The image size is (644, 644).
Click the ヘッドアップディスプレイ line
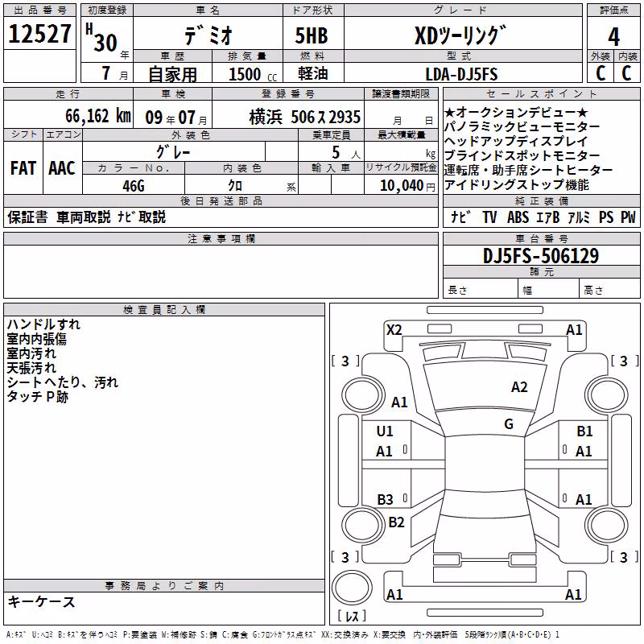click(516, 142)
